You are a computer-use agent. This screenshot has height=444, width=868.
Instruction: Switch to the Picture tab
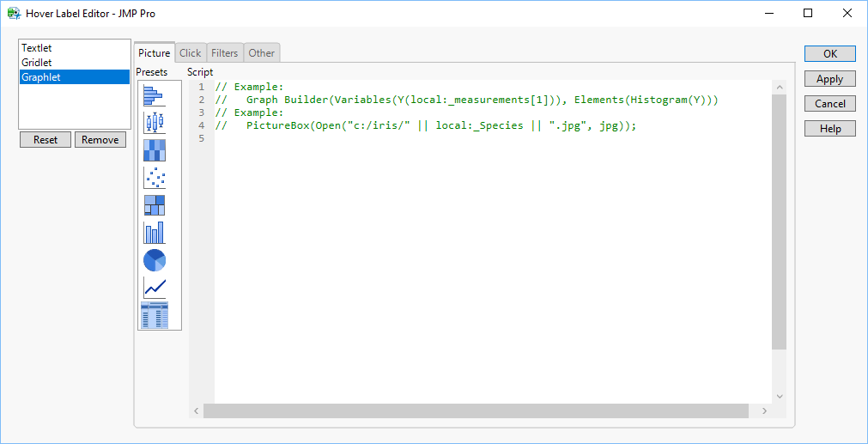pyautogui.click(x=155, y=53)
